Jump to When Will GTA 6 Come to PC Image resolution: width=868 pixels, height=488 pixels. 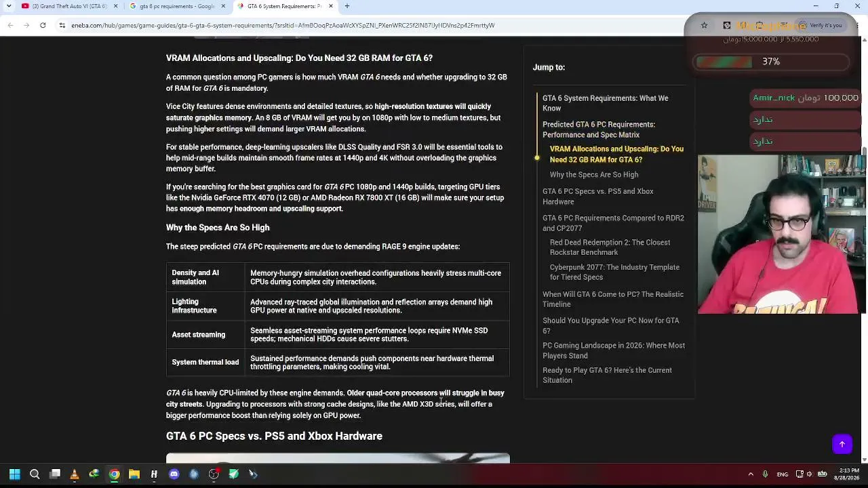pyautogui.click(x=613, y=299)
